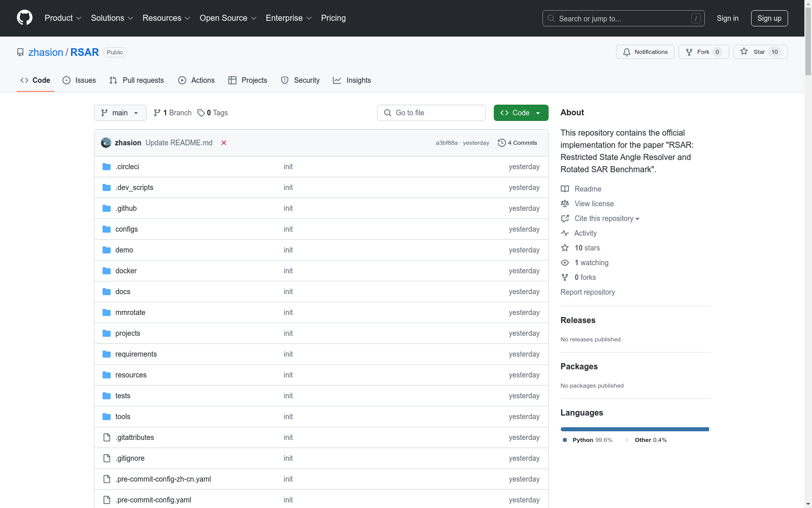812x508 pixels.
Task: Click the mmrotate folder icon
Action: (107, 312)
